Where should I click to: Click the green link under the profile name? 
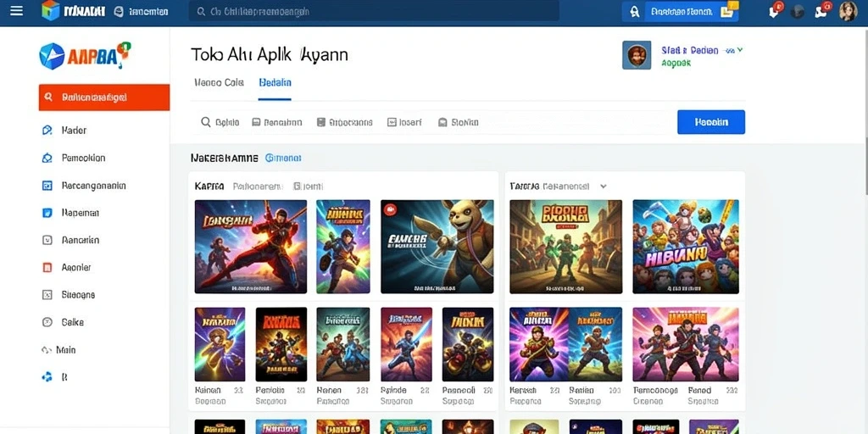(676, 63)
